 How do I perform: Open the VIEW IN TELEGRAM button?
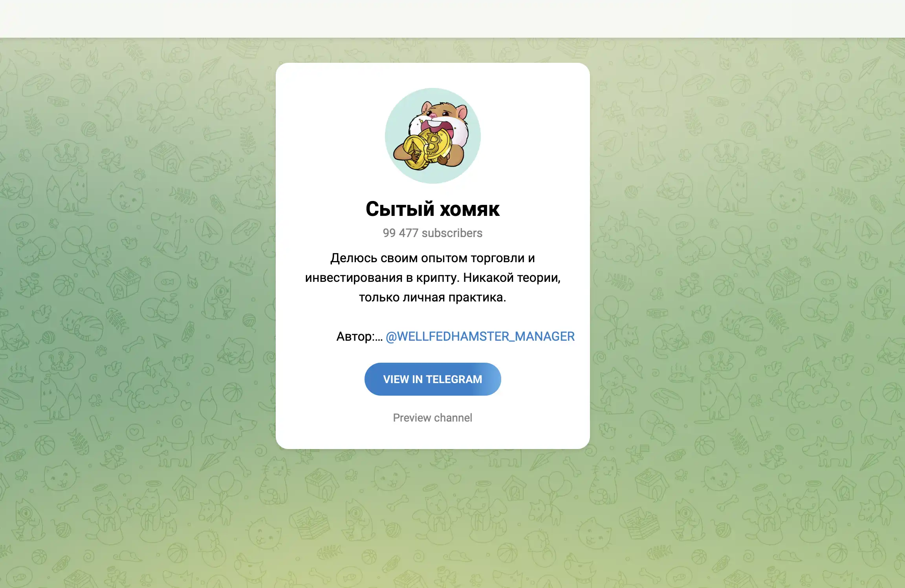(432, 379)
